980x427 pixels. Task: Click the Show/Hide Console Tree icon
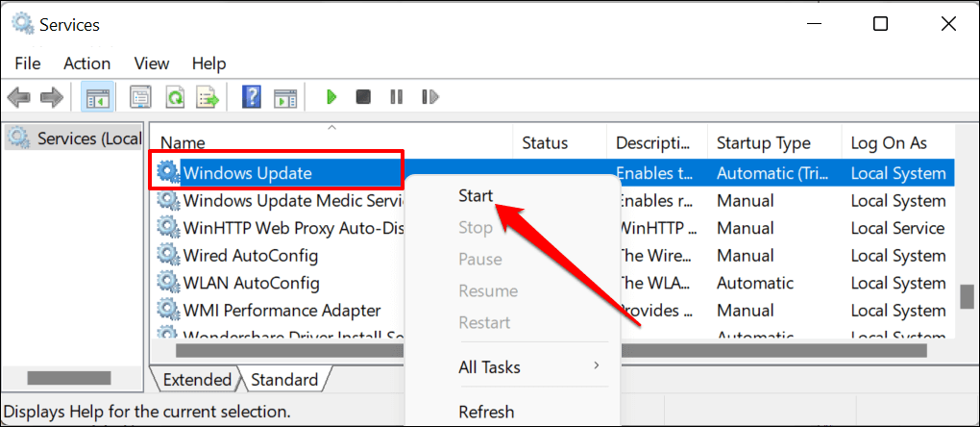coord(96,97)
